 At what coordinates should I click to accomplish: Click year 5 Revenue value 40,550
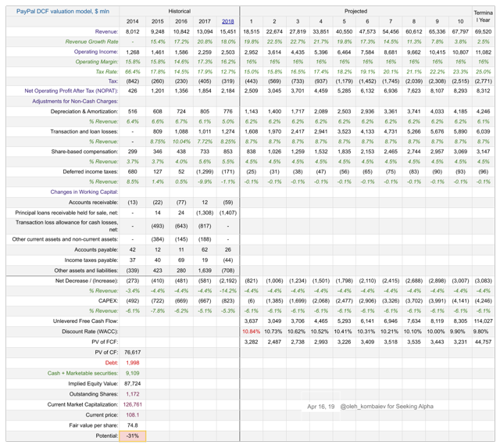tap(344, 31)
